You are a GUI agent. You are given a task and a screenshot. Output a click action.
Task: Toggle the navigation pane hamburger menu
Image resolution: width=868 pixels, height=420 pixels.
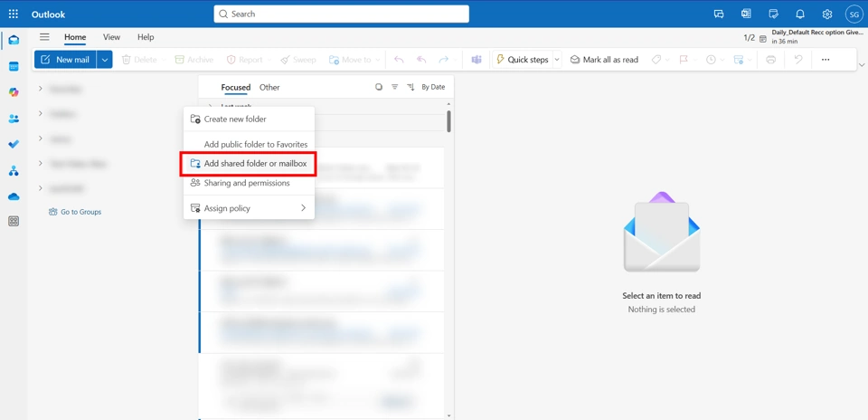tap(44, 37)
